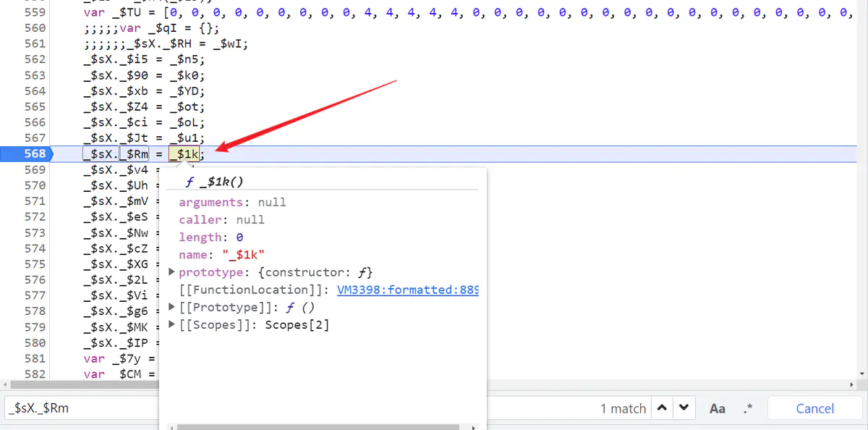
Task: Jump to the previous search match
Action: point(662,408)
